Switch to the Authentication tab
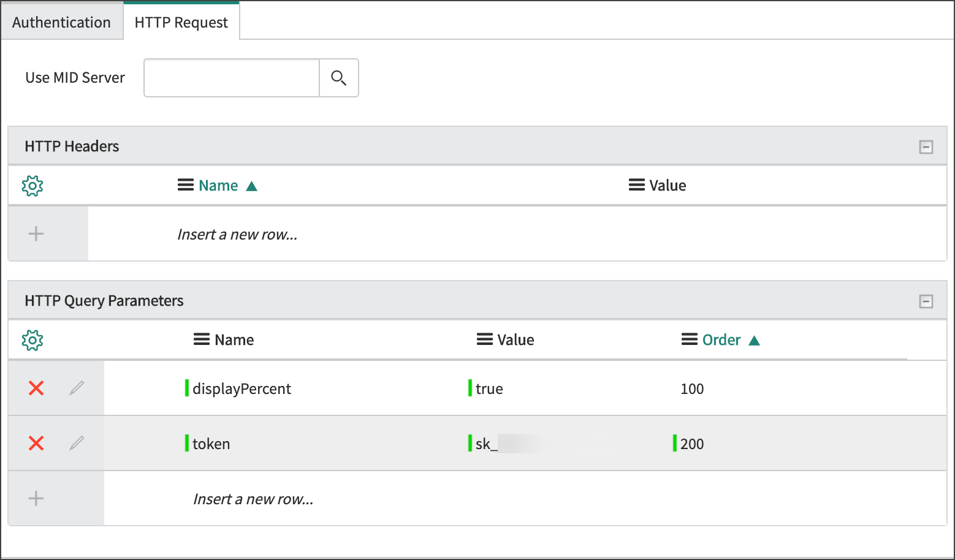 coord(61,21)
